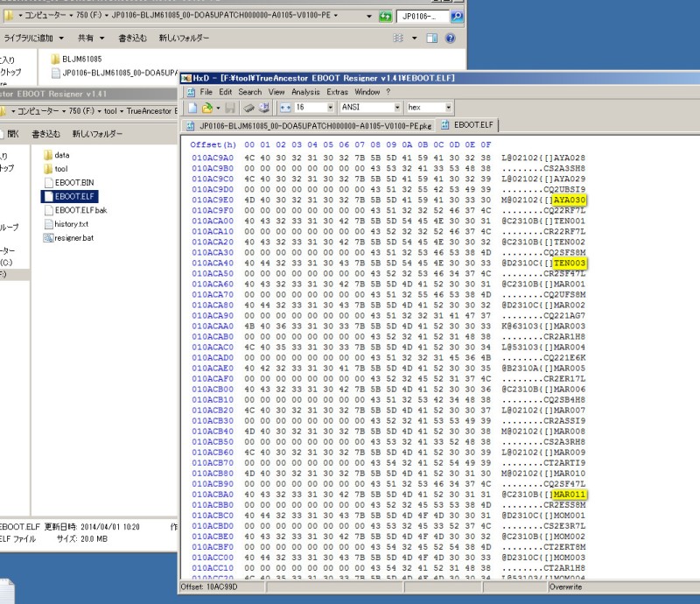Click the Open disk icon in HxD toolbar
The image size is (700, 604).
(249, 107)
